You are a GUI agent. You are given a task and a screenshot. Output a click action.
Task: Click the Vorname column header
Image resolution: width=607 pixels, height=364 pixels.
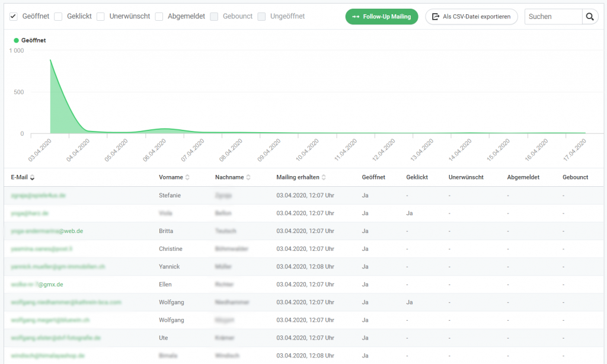171,177
